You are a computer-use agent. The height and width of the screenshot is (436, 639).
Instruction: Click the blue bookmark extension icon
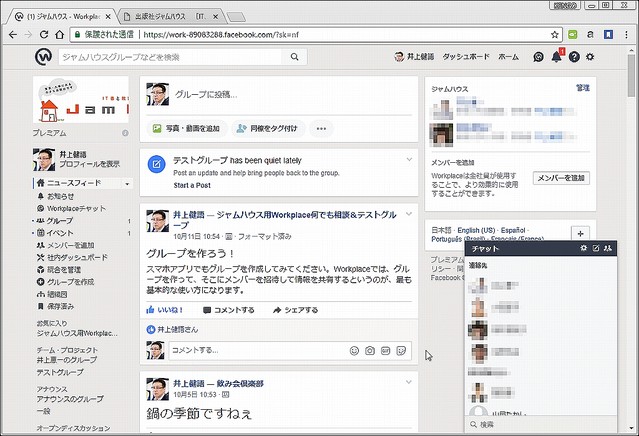point(608,35)
